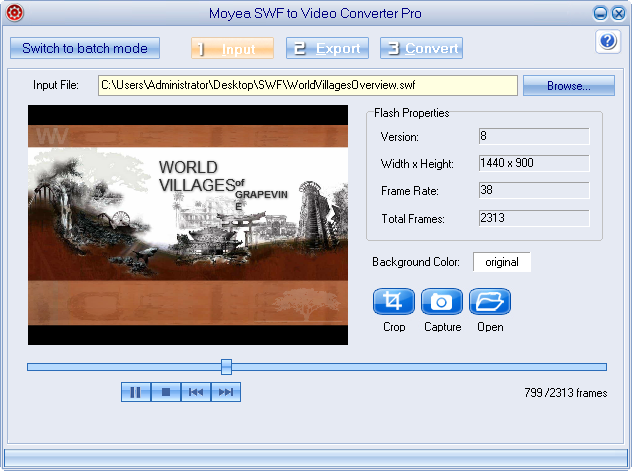
Task: Click the Version value field
Action: (534, 136)
